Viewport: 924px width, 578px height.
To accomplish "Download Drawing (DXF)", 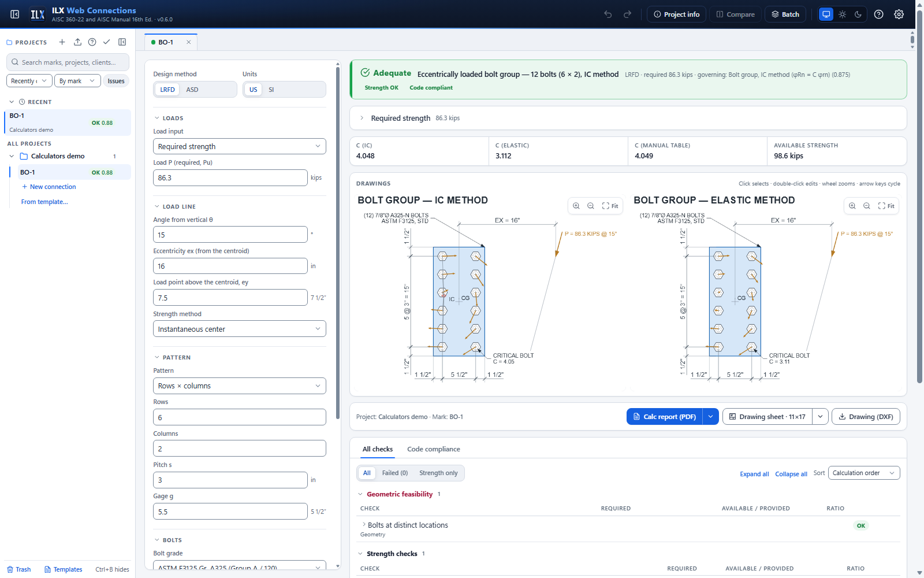I will coord(866,417).
